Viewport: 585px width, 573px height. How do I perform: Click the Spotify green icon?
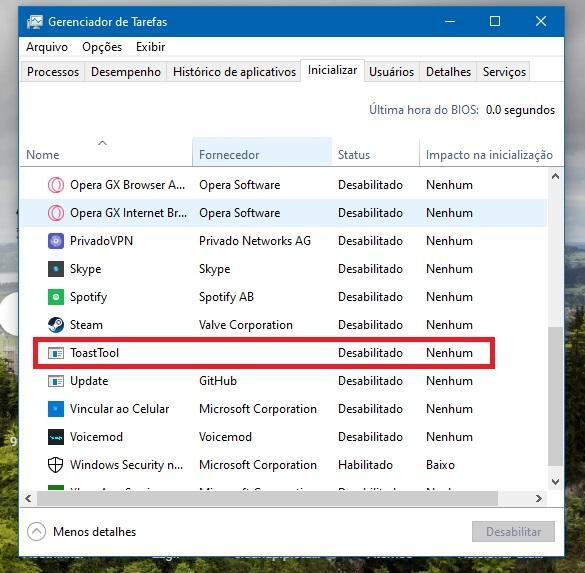tap(56, 297)
